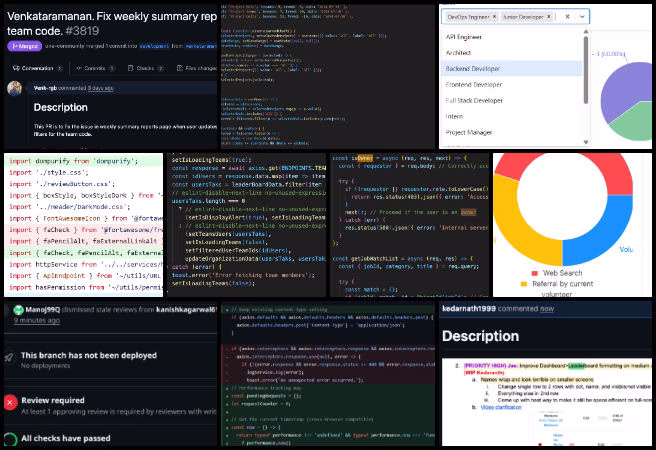Click the '3 days ago' timestamp link
The width and height of the screenshot is (656, 450).
tap(100, 88)
